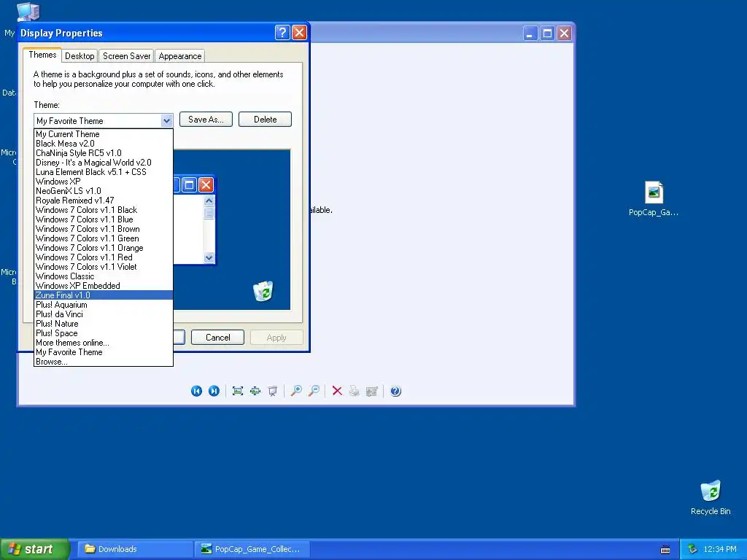Collapse the Theme dropdown arrow
This screenshot has height=560, width=747.
[166, 120]
